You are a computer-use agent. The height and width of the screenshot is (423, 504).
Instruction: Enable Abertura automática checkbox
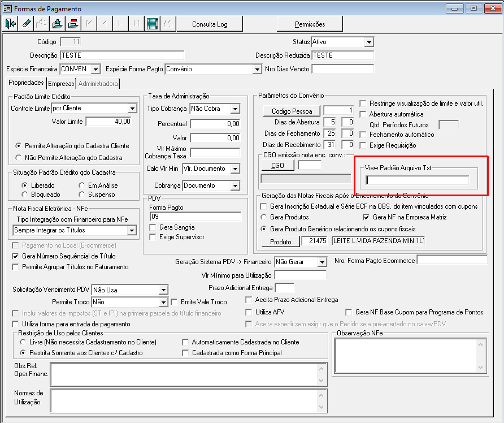click(x=363, y=114)
